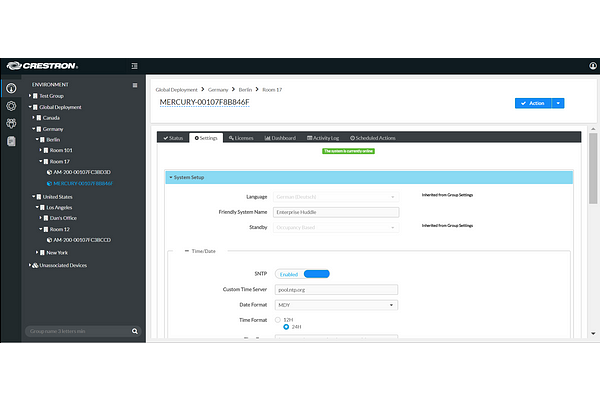Open the Environment panel hamburger menu
The image size is (600, 400).
click(135, 85)
